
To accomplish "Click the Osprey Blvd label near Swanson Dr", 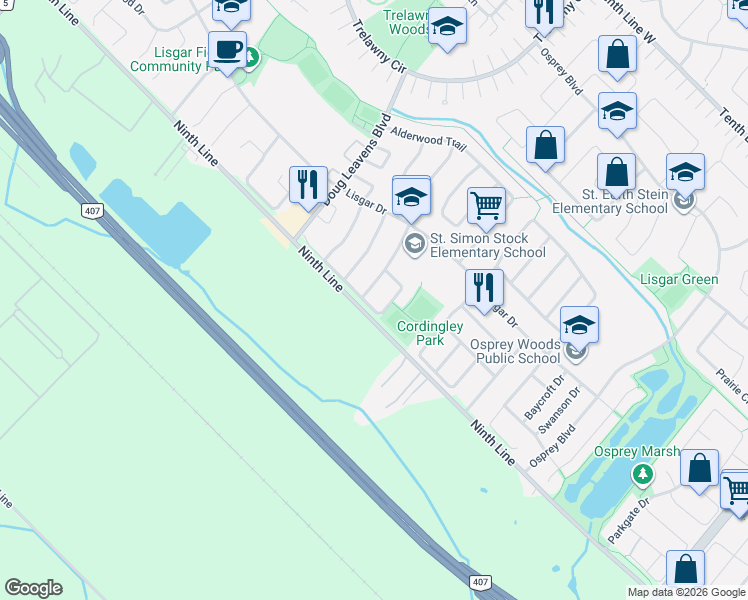I will tap(552, 446).
